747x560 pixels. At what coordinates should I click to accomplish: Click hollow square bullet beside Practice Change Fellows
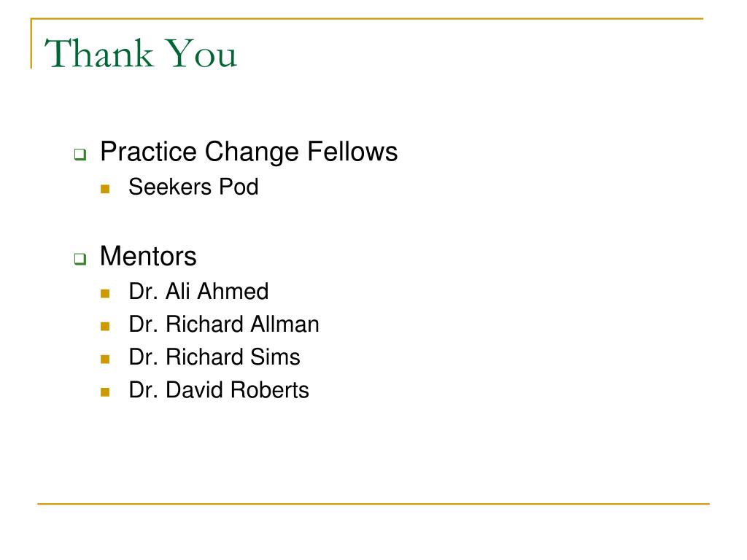click(x=80, y=155)
